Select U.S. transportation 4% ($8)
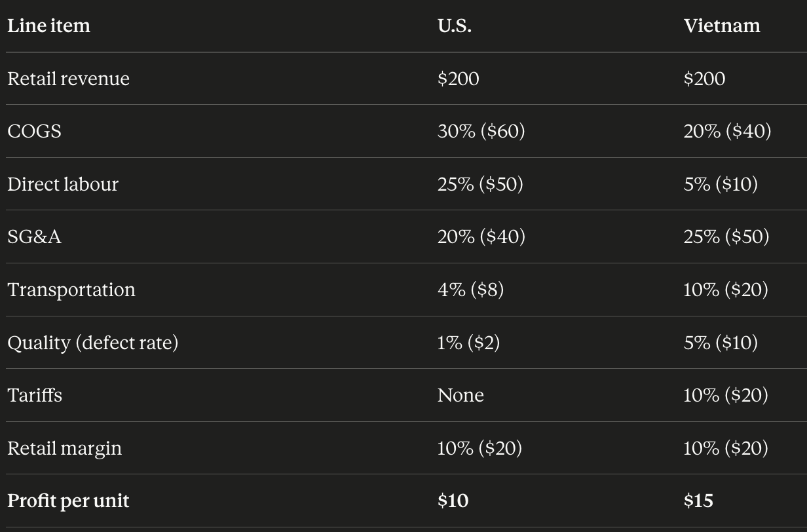Viewport: 807px width, 532px height. (x=470, y=290)
